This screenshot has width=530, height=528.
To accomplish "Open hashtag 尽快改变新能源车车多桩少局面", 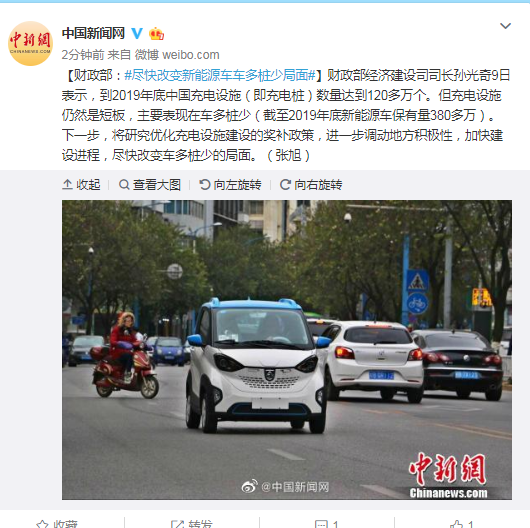I will pyautogui.click(x=220, y=75).
